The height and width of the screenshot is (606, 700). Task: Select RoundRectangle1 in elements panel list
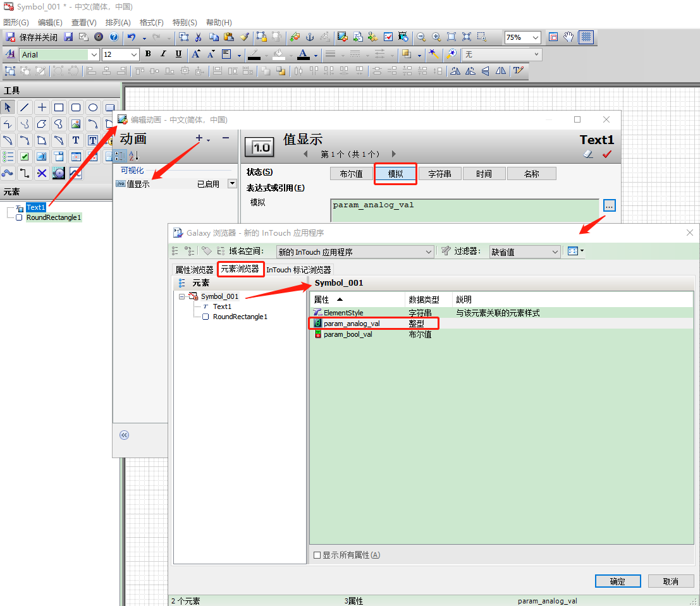(54, 217)
